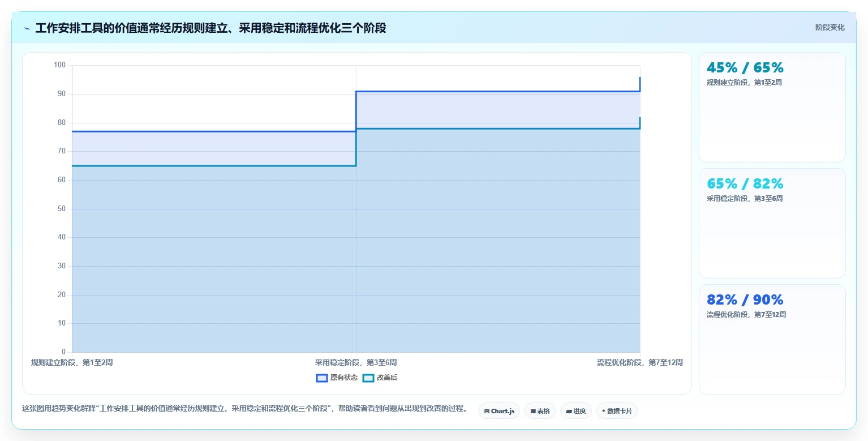Click the y-axis value 20
Screen dimensions: 868x441
click(62, 295)
